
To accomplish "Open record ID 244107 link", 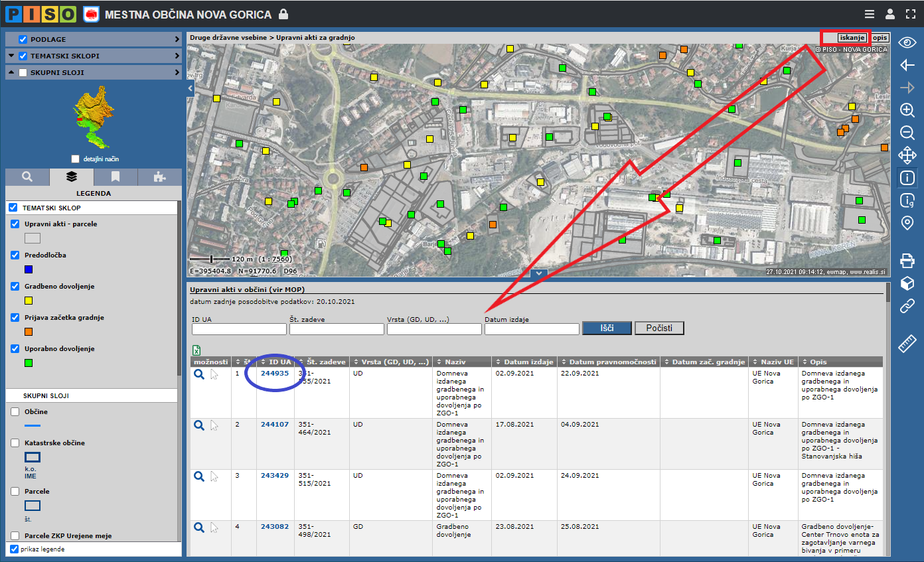I will pos(274,424).
